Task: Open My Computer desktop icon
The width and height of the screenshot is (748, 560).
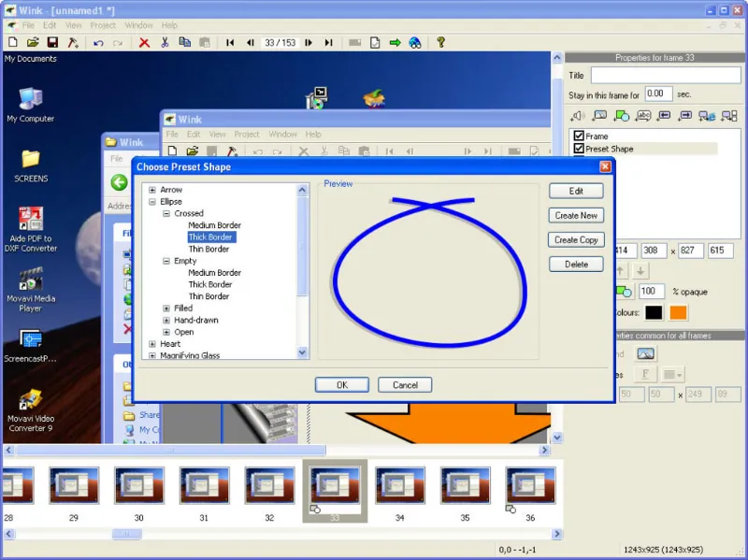Action: tap(31, 106)
